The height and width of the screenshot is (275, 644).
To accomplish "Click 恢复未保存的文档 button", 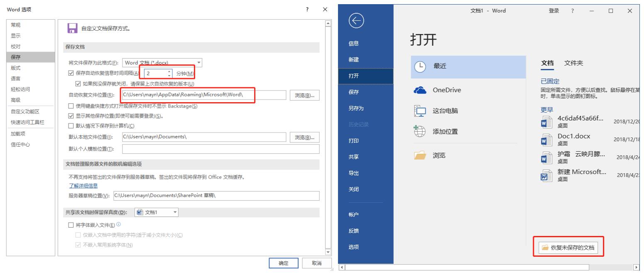I will point(569,247).
